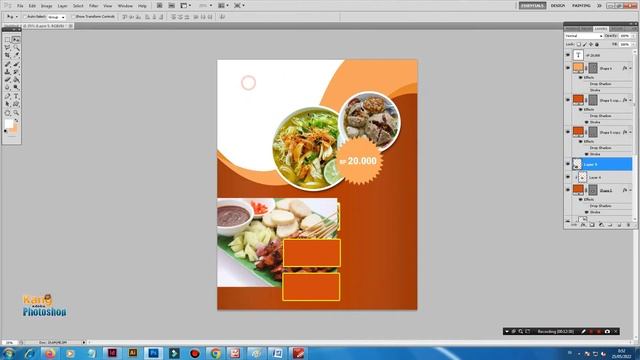Select the Quick Selection tool
Viewport: 640px width, 360px height.
coord(16,47)
